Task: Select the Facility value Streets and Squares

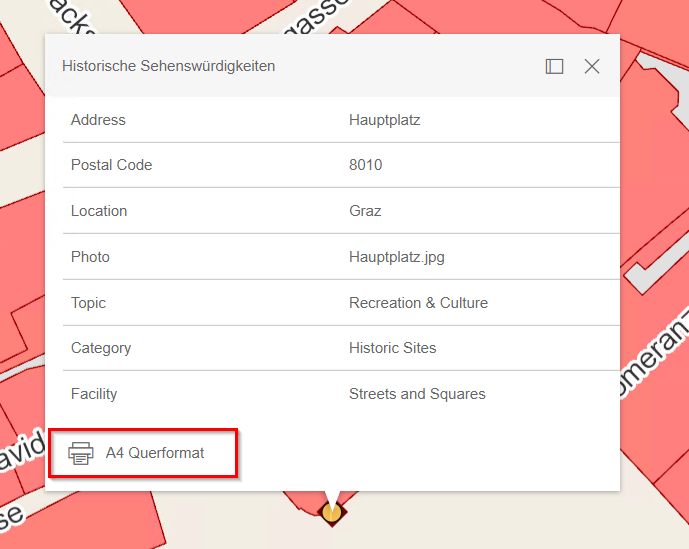Action: [x=417, y=394]
